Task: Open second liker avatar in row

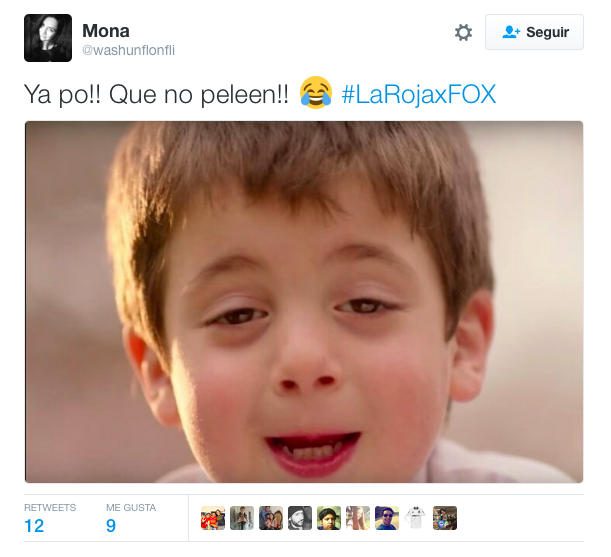Action: pos(242,518)
